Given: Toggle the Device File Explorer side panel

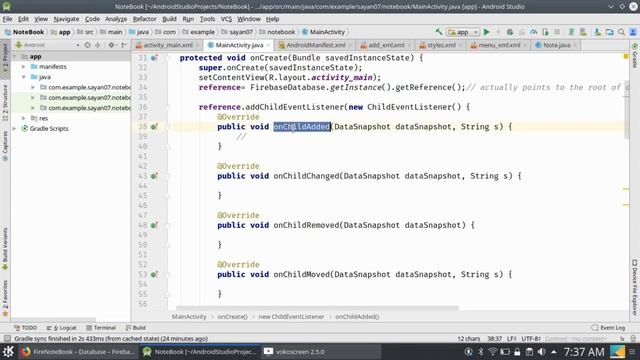Looking at the screenshot, I should (x=635, y=287).
